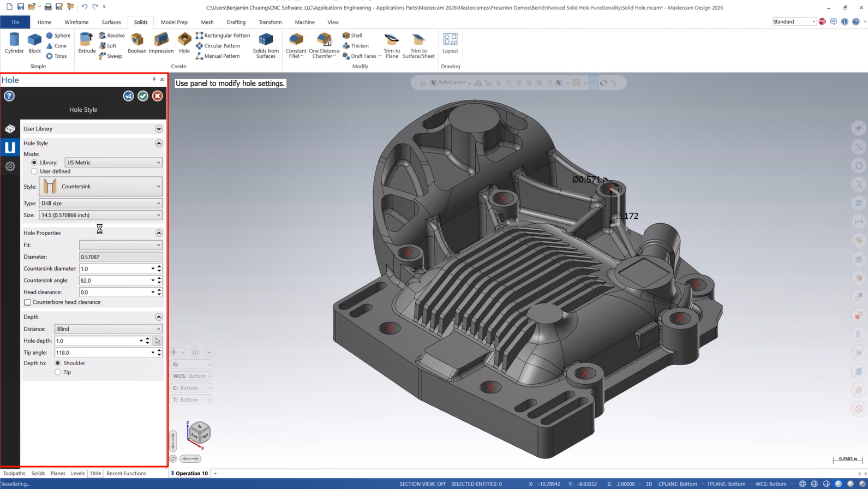Click the hole depth select-from-screen button

click(x=157, y=341)
